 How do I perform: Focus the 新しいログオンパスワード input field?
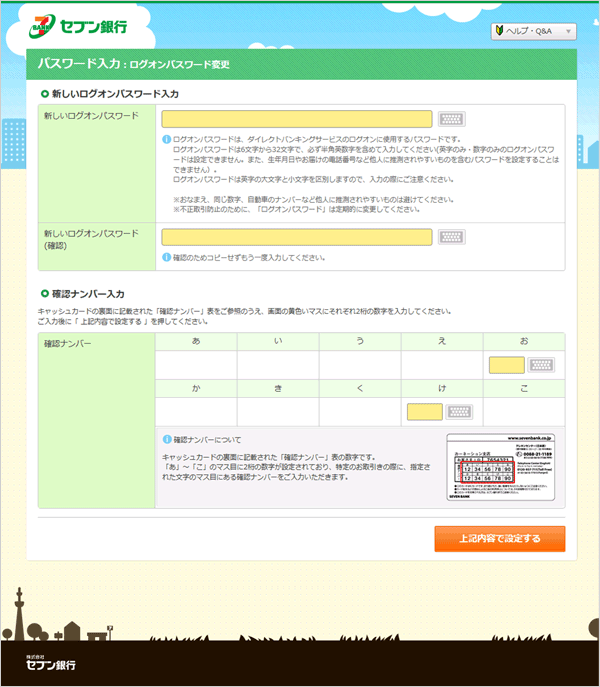point(296,119)
